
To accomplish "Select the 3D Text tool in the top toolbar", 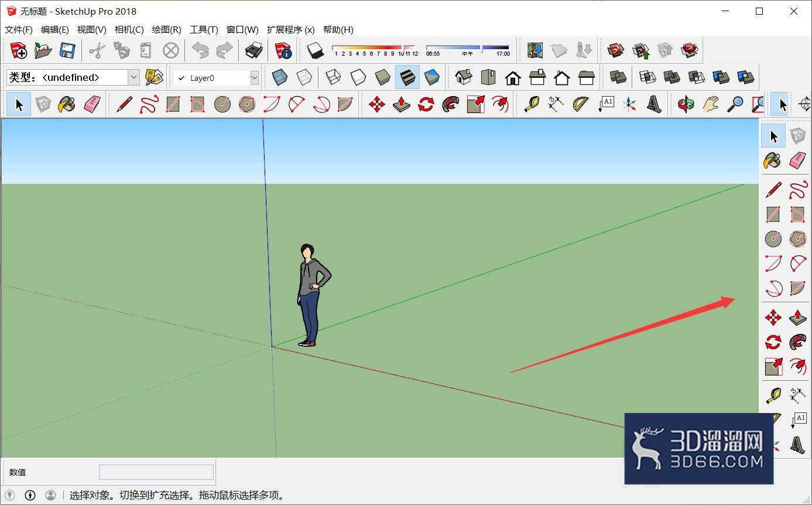I will (654, 104).
